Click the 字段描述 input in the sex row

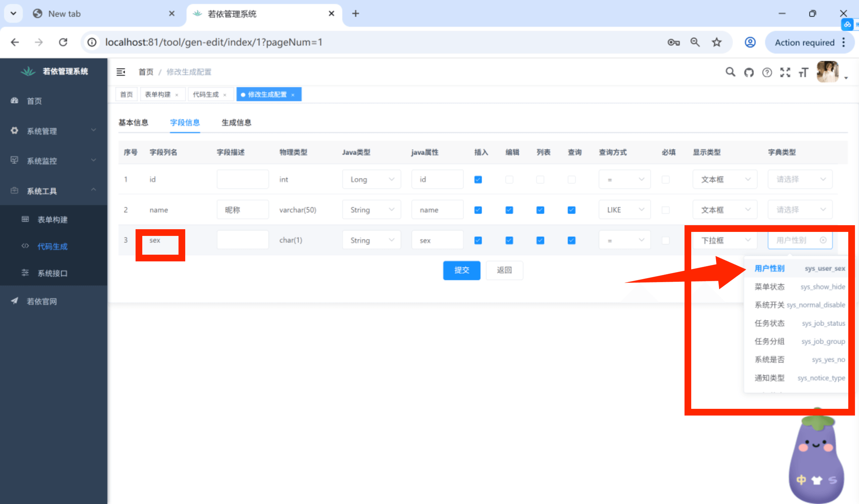pyautogui.click(x=242, y=239)
